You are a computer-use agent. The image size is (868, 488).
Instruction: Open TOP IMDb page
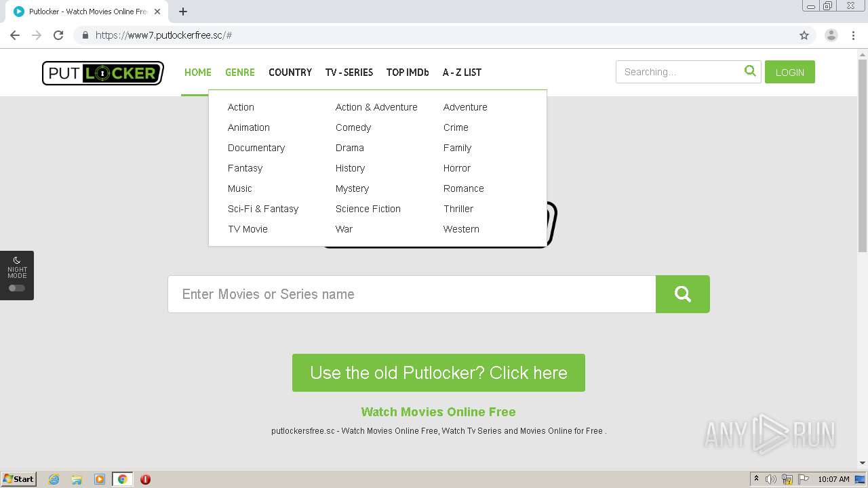408,73
